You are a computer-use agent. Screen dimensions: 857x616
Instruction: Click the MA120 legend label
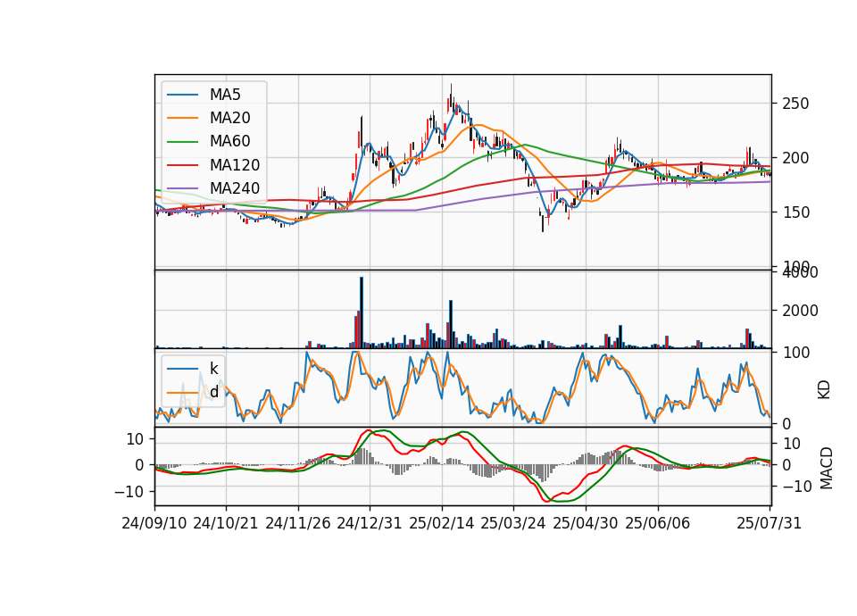pos(235,165)
